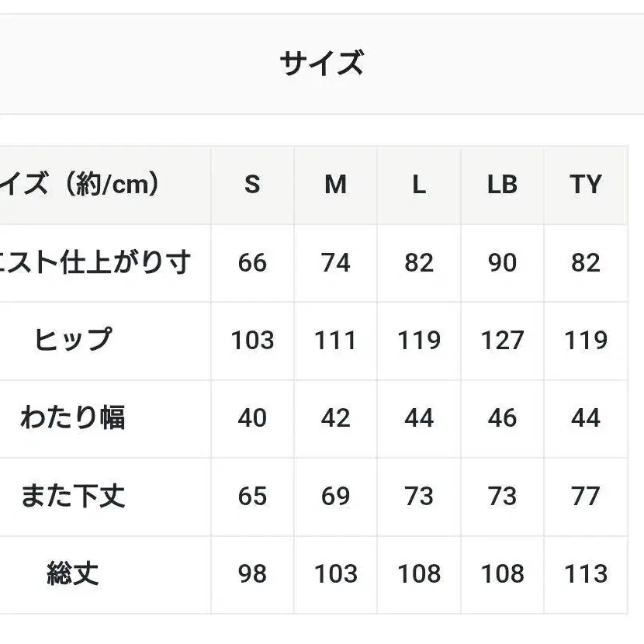Click 総丈 value 113 for size TY

point(586,574)
